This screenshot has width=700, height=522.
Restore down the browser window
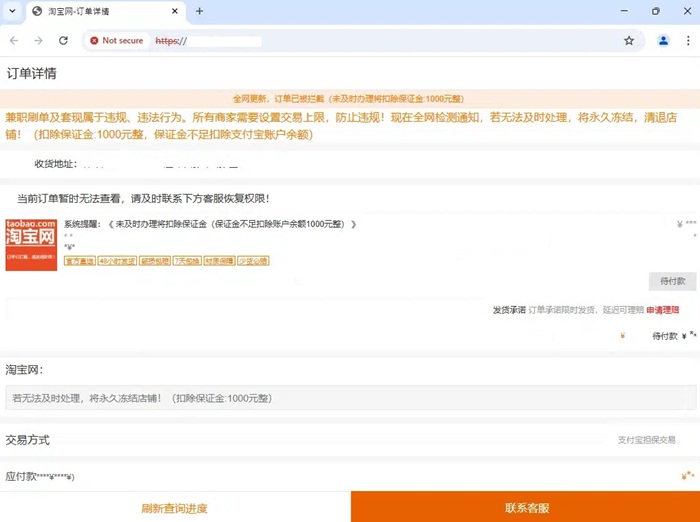655,11
